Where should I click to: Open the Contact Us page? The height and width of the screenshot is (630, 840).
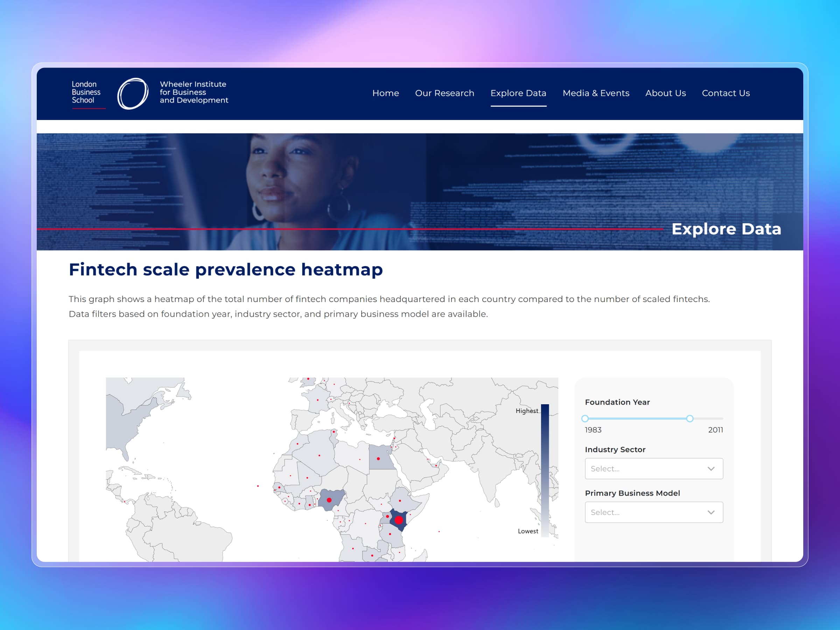(725, 93)
